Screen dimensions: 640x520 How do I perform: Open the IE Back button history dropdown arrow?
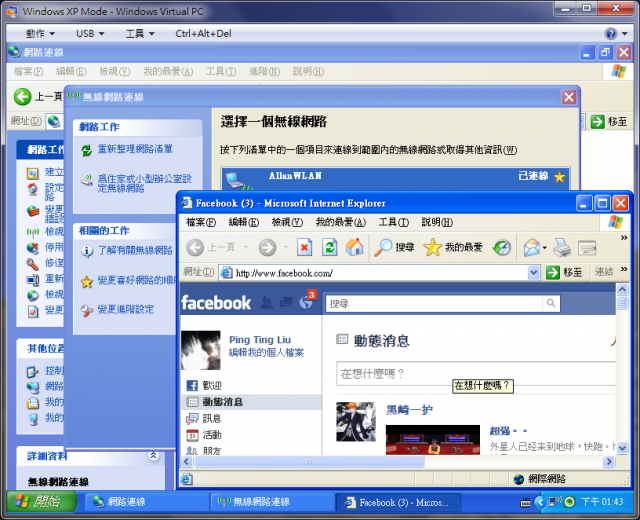246,247
